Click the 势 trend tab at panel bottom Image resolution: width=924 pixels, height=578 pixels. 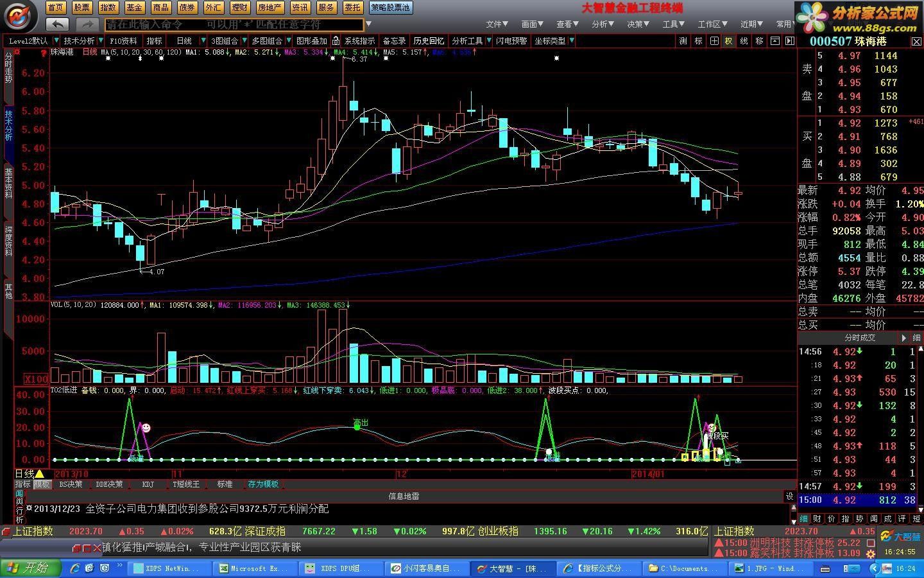click(860, 518)
